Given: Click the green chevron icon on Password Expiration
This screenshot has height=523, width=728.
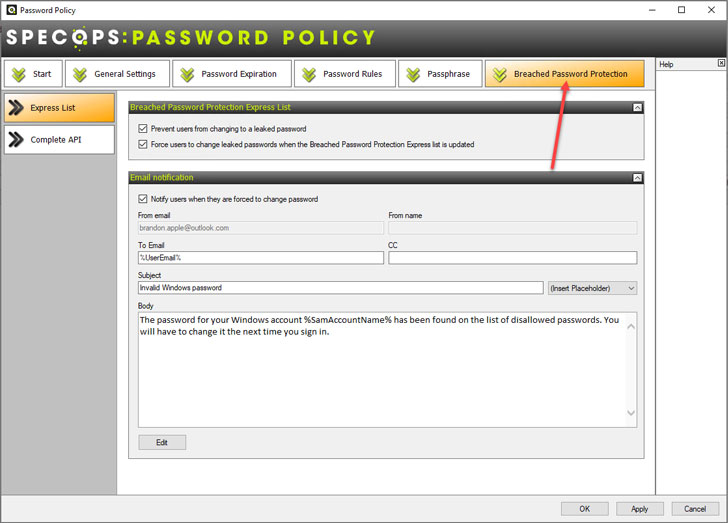Looking at the screenshot, I should click(x=187, y=74).
